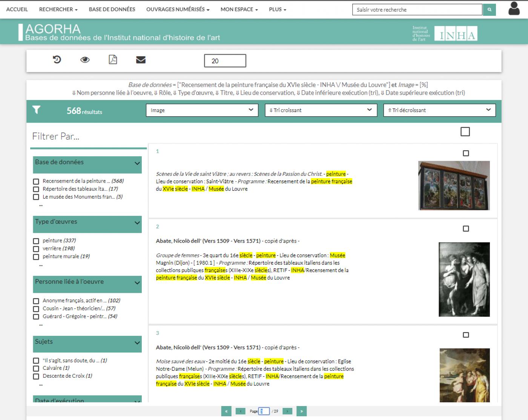Open Groupe de femmes thumbnail
This screenshot has height=420, width=528.
tap(464, 279)
